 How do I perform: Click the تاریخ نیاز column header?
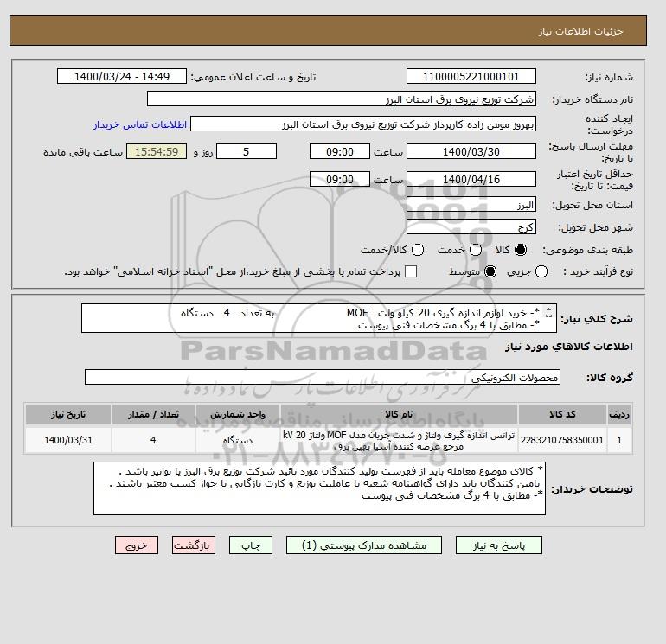click(x=68, y=414)
